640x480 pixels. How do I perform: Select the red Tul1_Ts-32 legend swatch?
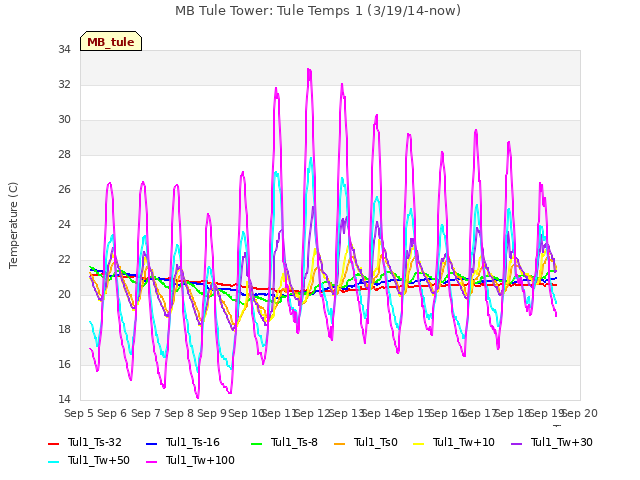point(53,443)
